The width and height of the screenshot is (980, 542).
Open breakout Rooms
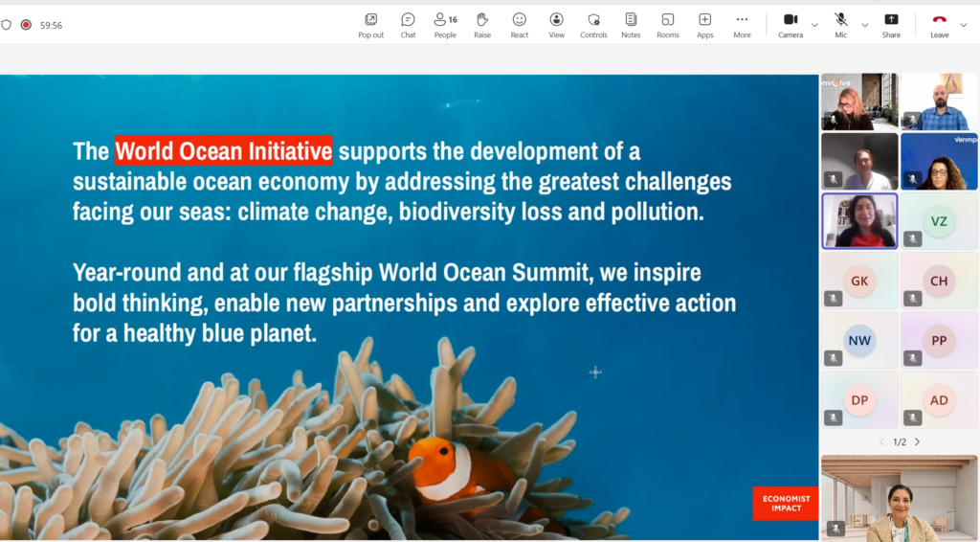(x=668, y=25)
